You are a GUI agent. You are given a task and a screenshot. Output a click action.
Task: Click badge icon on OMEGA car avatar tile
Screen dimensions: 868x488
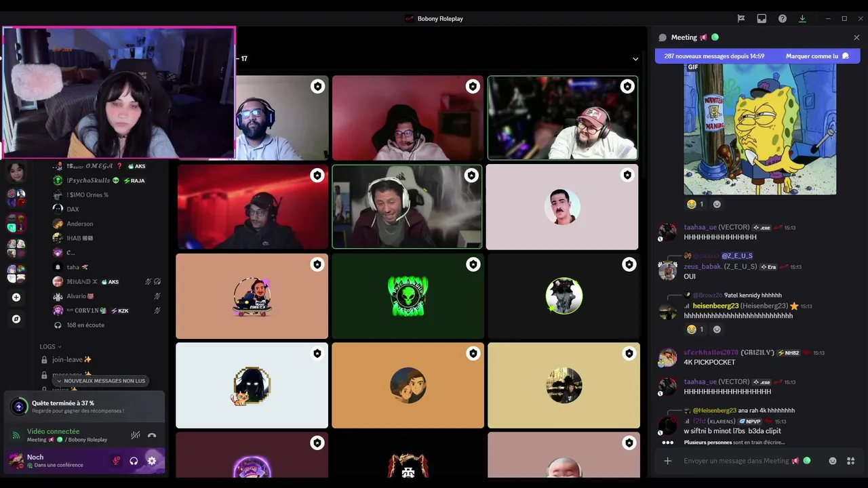tap(317, 264)
